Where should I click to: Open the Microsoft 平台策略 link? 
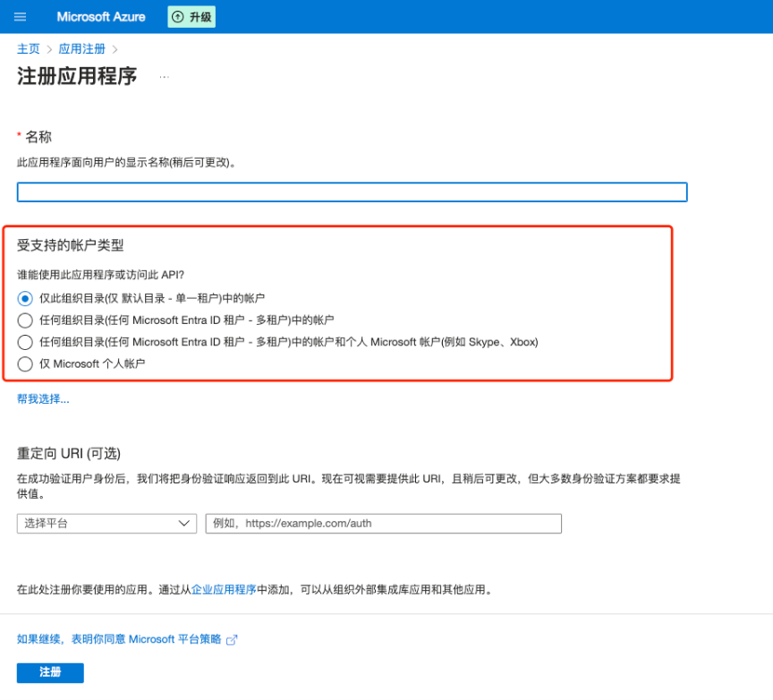(x=119, y=639)
